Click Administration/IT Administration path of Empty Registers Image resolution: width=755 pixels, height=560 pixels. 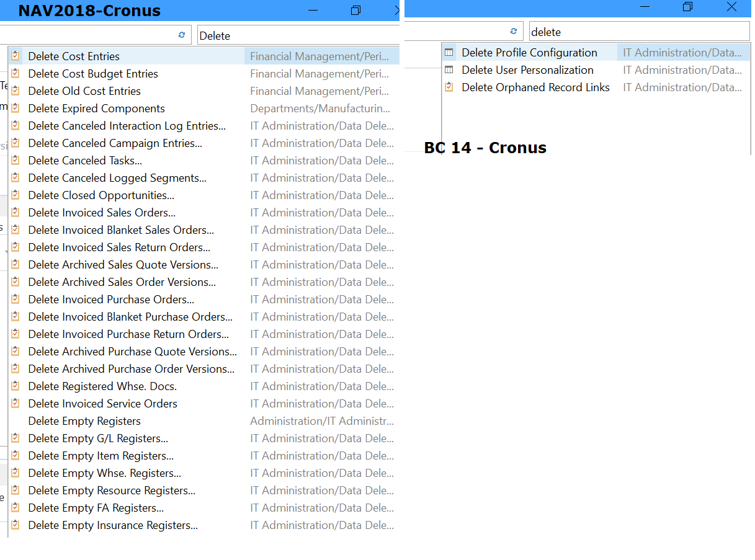[321, 420]
